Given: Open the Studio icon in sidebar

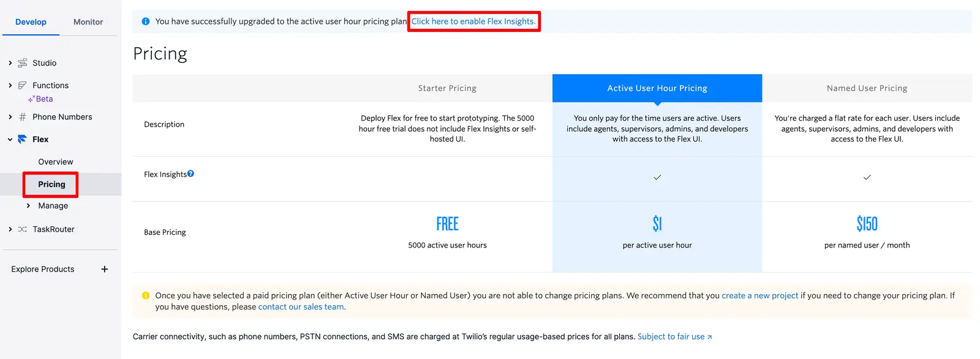Looking at the screenshot, I should 23,63.
